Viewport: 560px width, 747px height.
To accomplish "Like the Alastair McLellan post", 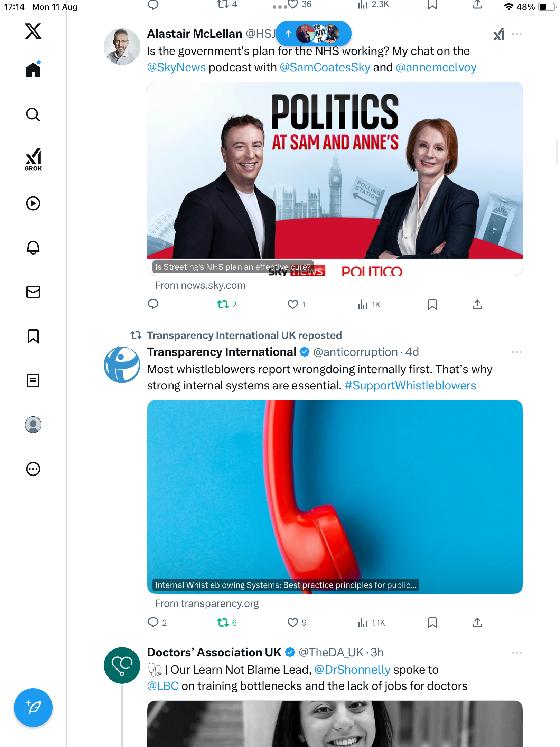I will pyautogui.click(x=293, y=304).
